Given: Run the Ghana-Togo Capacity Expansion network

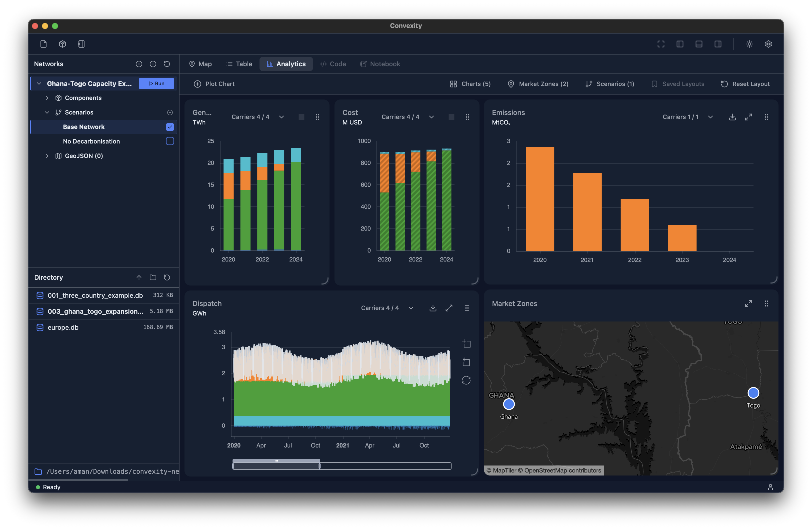Looking at the screenshot, I should 156,83.
